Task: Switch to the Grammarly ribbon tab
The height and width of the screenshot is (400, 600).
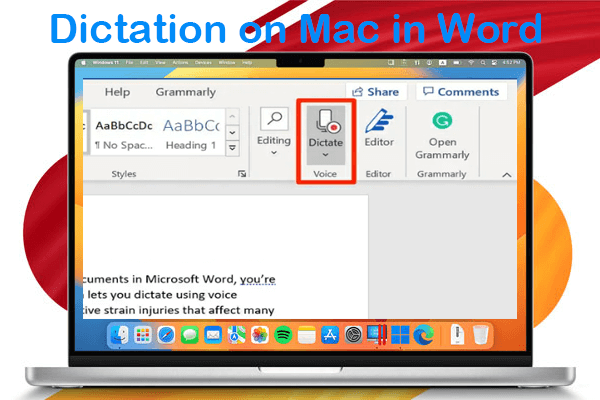Action: pos(186,92)
